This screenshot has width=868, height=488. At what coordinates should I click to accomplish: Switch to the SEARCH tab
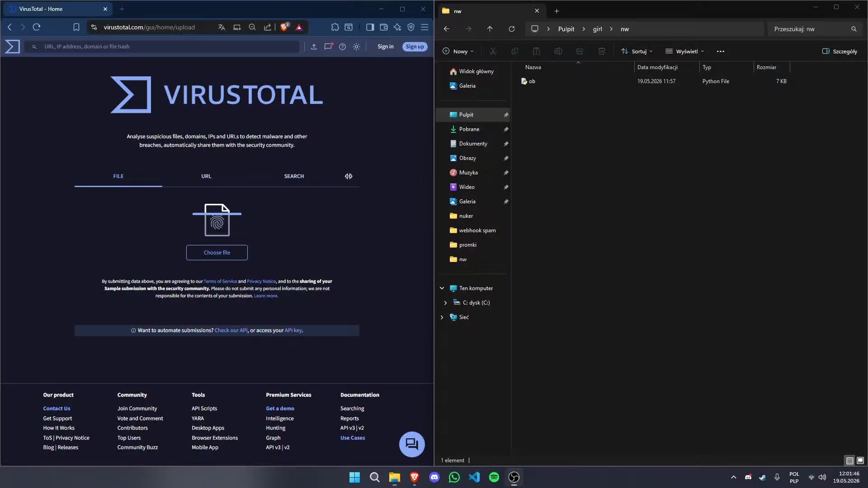[294, 176]
